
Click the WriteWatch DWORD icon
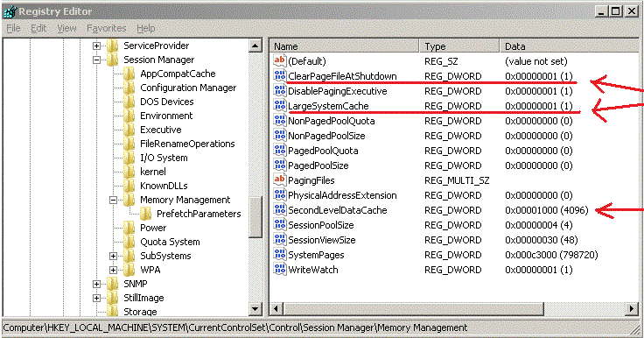(280, 270)
